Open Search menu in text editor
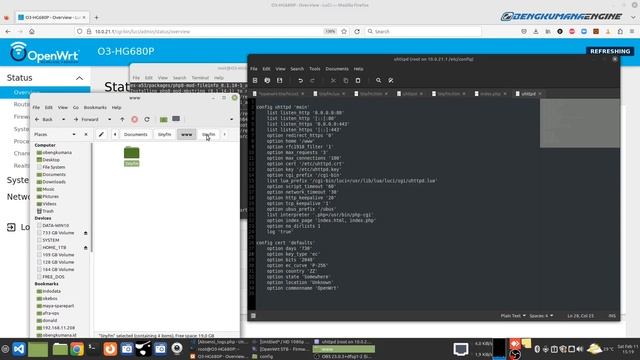This screenshot has height=360, width=640. point(297,69)
